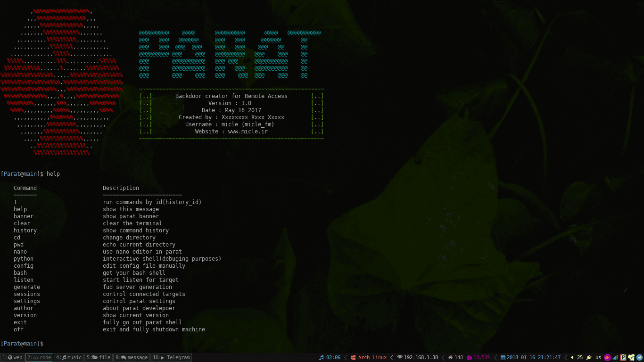This screenshot has height=362, width=644.
Task: Click the green leaf icon in the system tray
Action: click(x=632, y=357)
